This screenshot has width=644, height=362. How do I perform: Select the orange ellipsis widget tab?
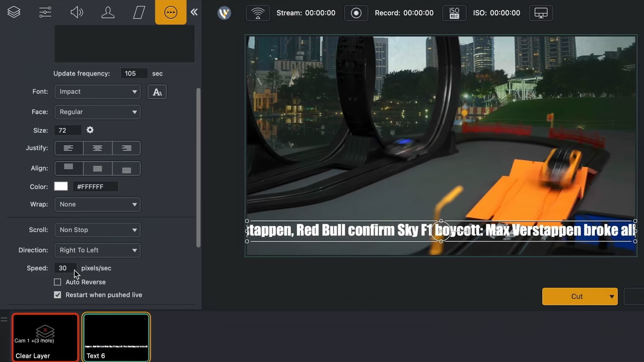coord(170,12)
